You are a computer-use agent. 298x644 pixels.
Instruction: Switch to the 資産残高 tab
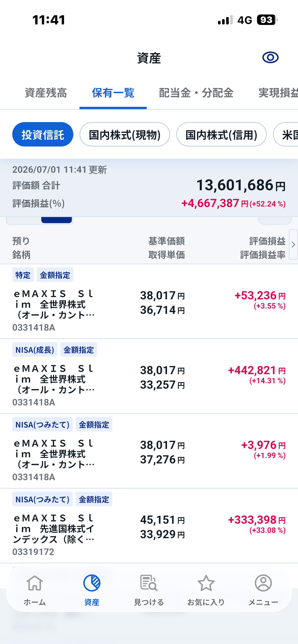point(46,93)
